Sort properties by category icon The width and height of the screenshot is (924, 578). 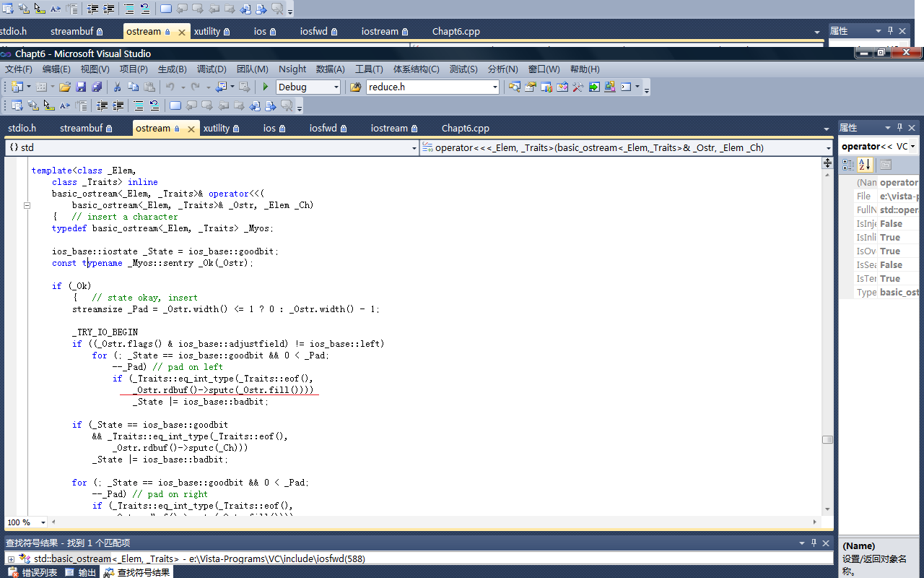[x=849, y=165]
